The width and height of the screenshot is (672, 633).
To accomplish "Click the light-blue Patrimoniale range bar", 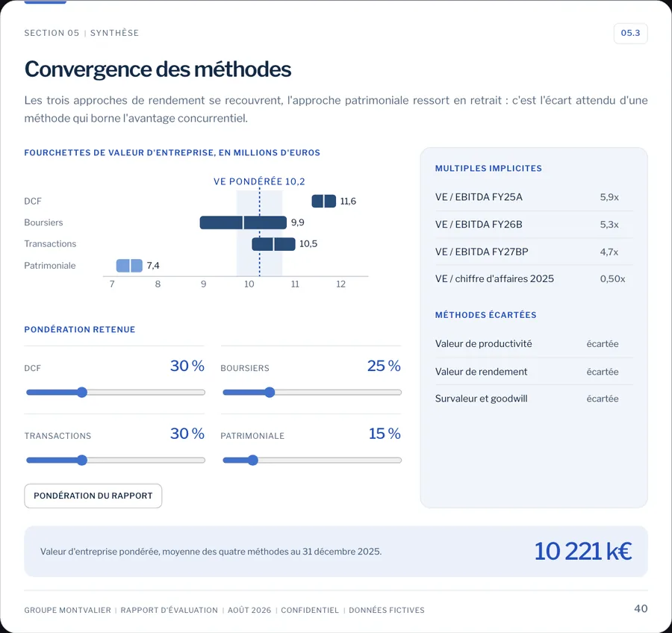I will tap(129, 265).
